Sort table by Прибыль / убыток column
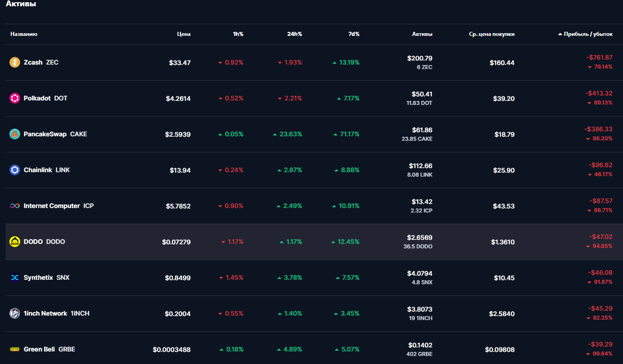The width and height of the screenshot is (623, 364). click(588, 34)
